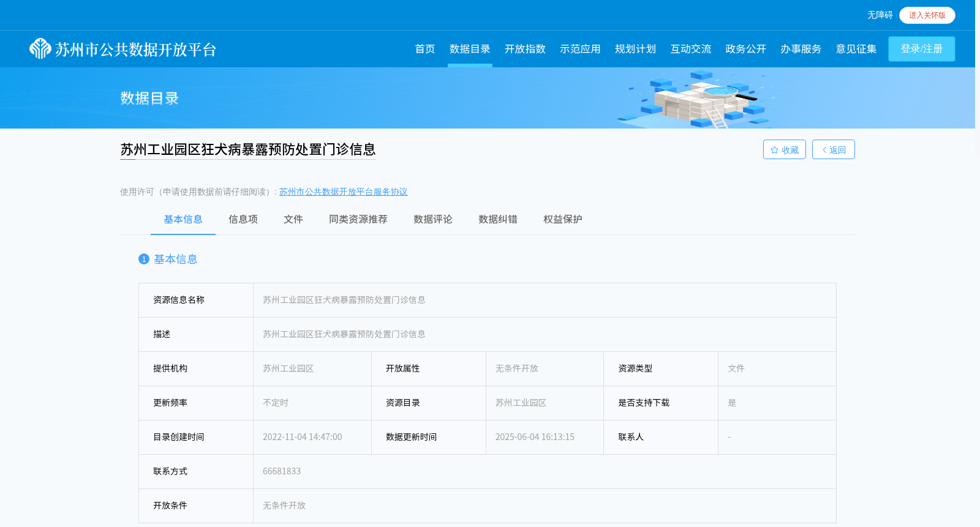Click the 是否支持下载 value 是
The image size is (980, 527).
point(732,403)
